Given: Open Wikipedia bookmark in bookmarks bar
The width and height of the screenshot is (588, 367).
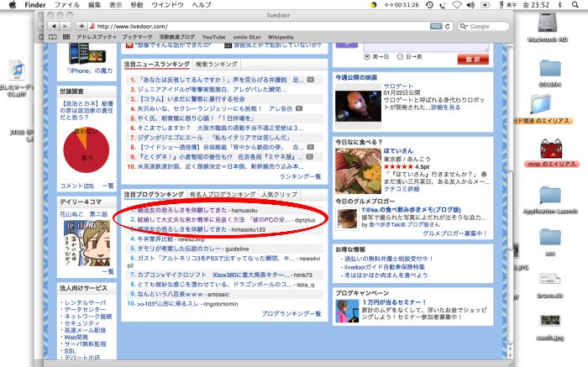Looking at the screenshot, I should click(281, 37).
